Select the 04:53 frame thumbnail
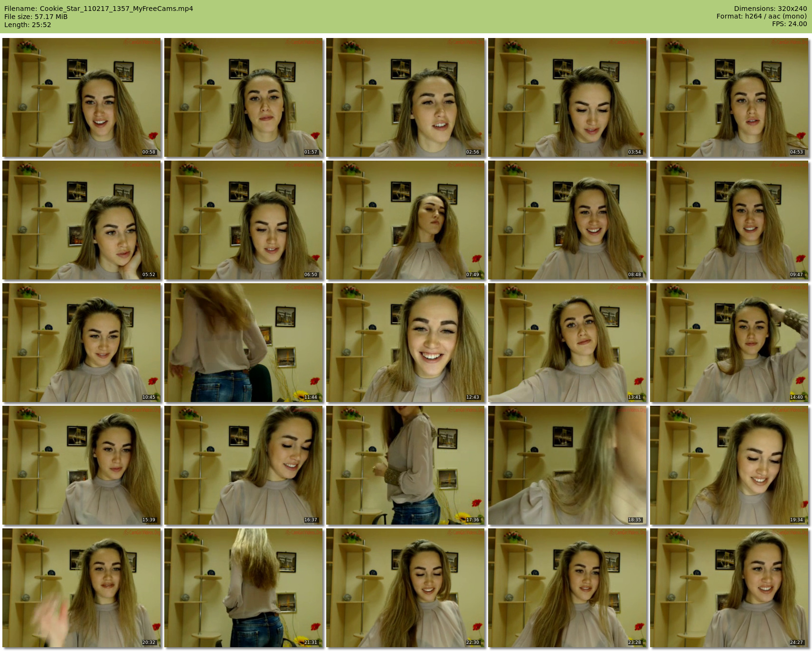812x651 pixels. pyautogui.click(x=729, y=97)
